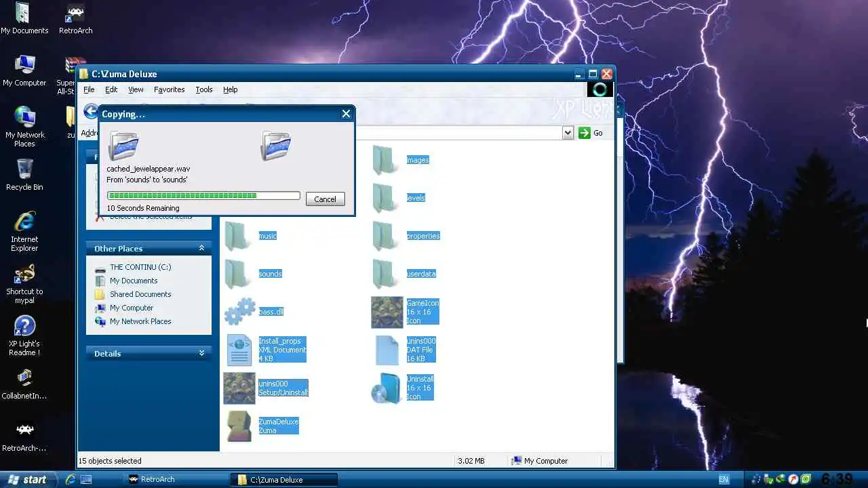The image size is (868, 488).
Task: Select the music folder
Action: [237, 236]
